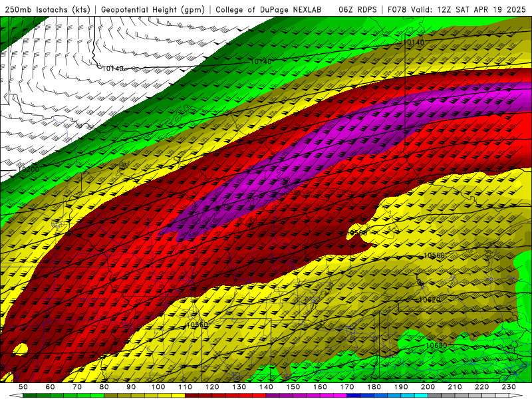
Task: Click the 10140 contour label in white area
Action: [112, 69]
